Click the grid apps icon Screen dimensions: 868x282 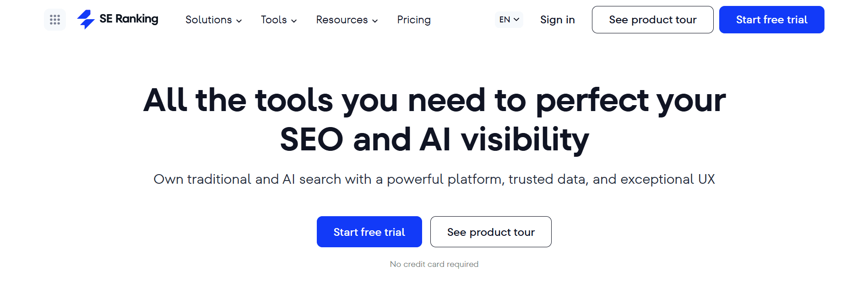click(x=54, y=20)
